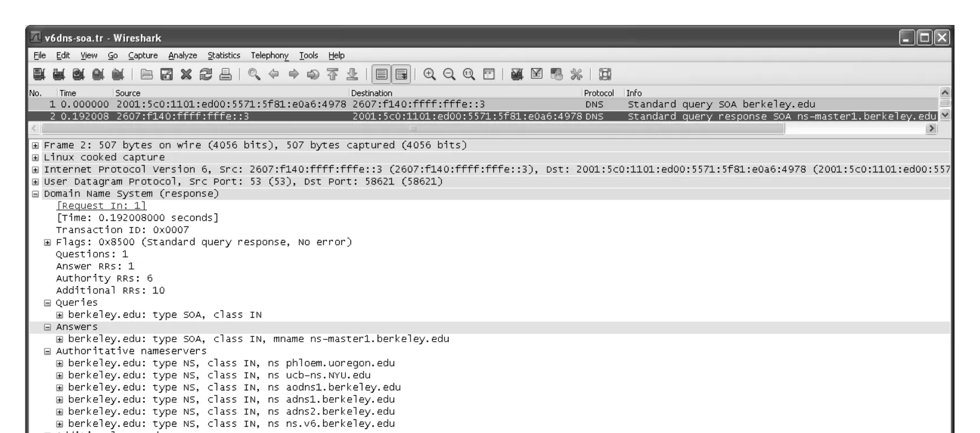Jump to the first packet

(x=333, y=74)
